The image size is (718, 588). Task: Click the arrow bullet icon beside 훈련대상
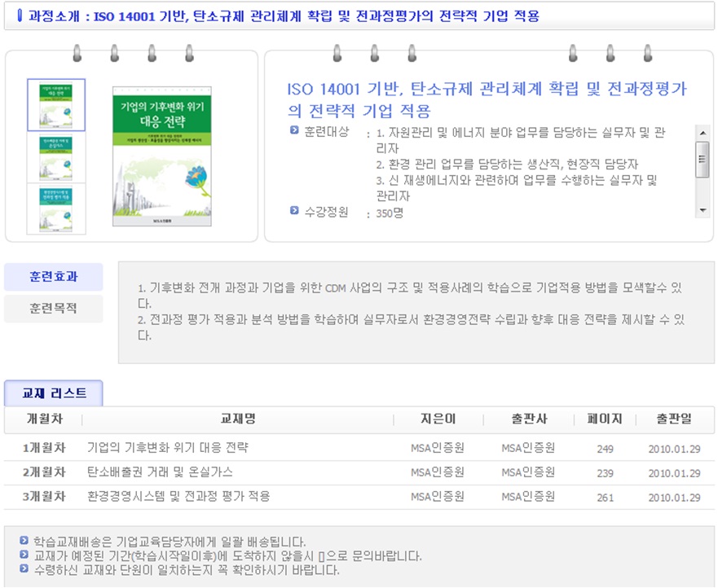click(x=294, y=131)
